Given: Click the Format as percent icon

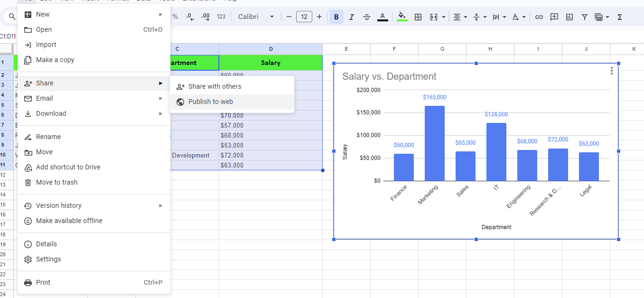Looking at the screenshot, I should click(x=175, y=17).
